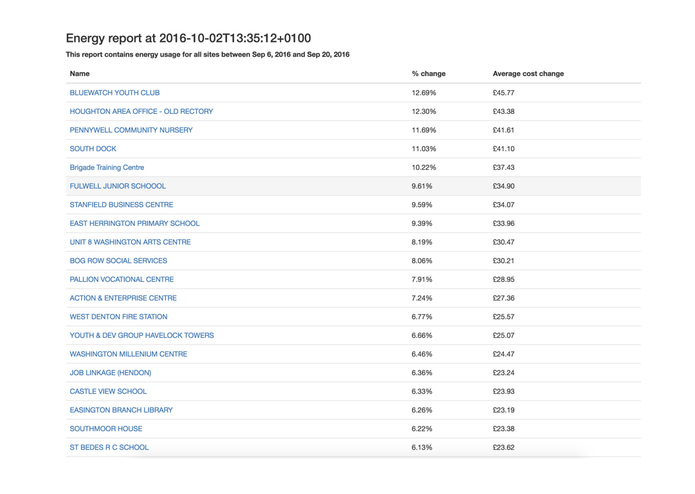
Task: Select the 8.06% change value
Action: point(422,261)
